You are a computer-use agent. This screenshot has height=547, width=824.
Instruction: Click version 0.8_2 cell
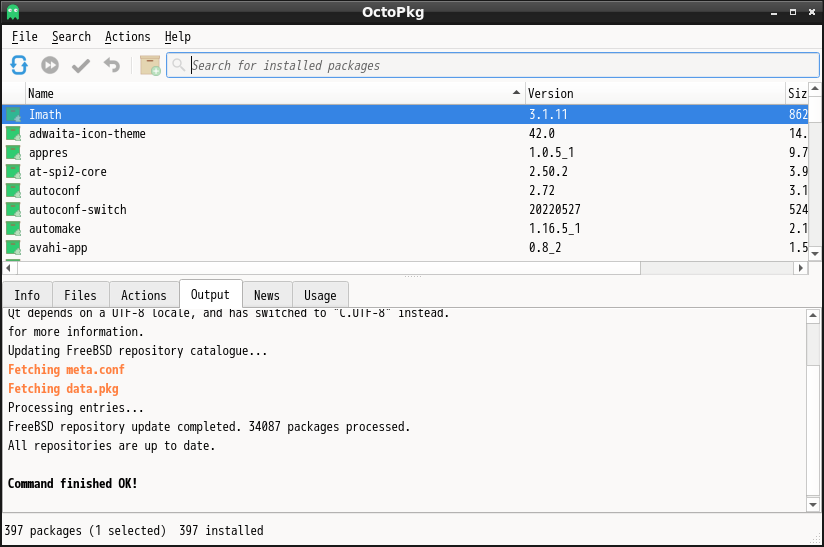545,247
